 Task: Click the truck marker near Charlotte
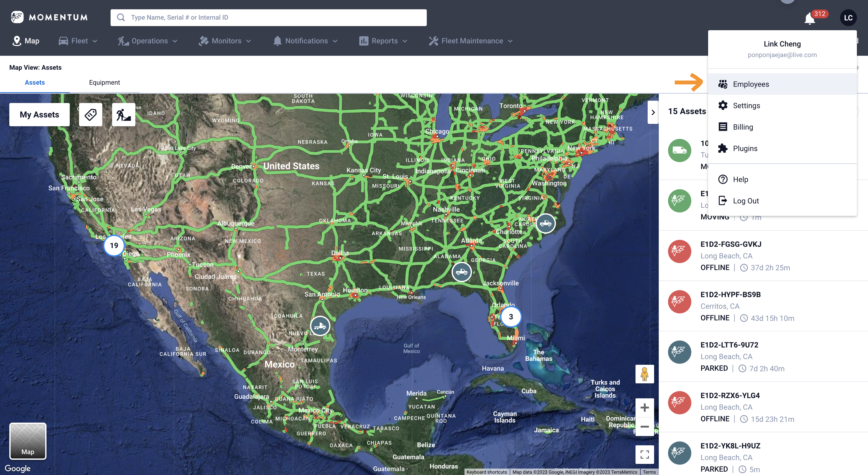coord(546,223)
